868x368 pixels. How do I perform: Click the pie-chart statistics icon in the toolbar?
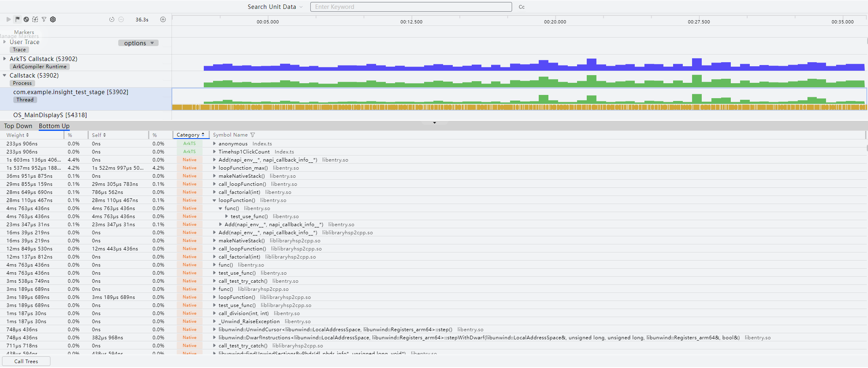pyautogui.click(x=26, y=19)
